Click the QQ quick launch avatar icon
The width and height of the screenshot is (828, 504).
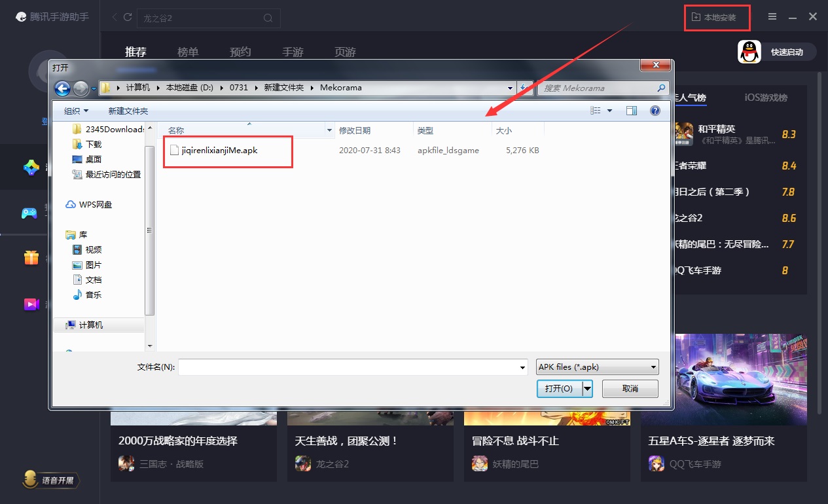pyautogui.click(x=749, y=52)
